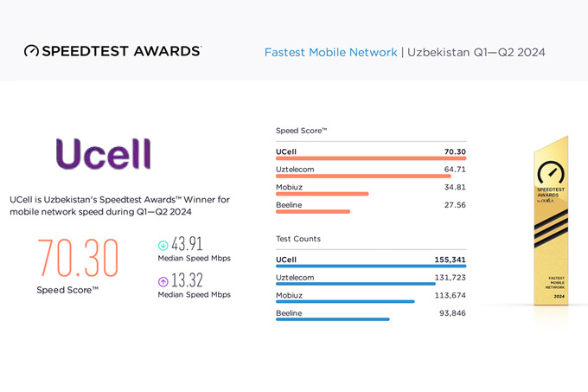Click the UCell orange speed score bar
Image resolution: width=588 pixels, height=392 pixels.
(x=371, y=158)
